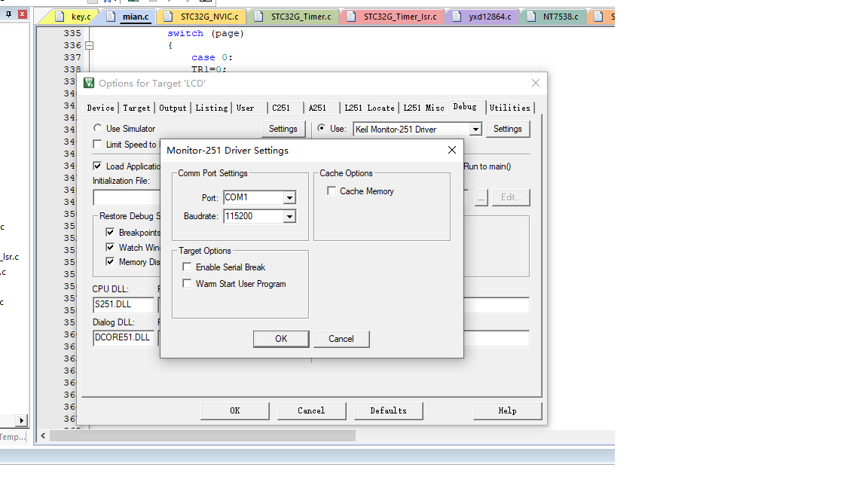868x488 pixels.
Task: Switch to the L251 Locate tab
Action: (369, 108)
